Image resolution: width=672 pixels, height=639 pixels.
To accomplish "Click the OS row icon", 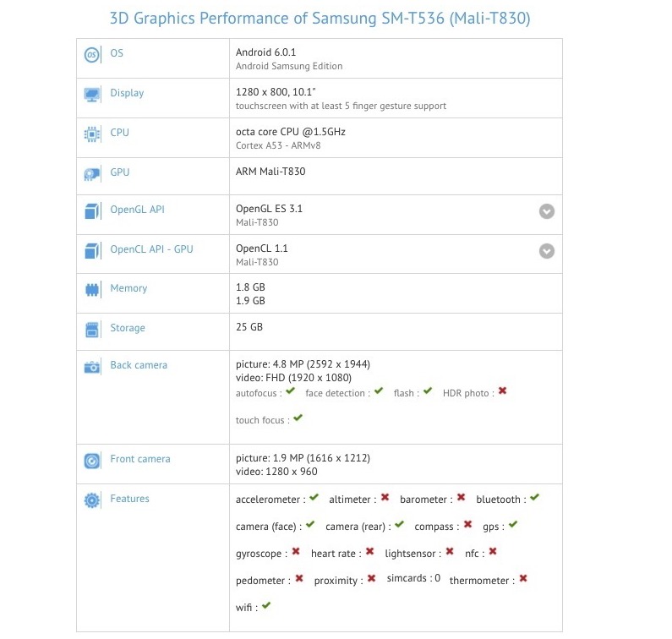I will point(91,55).
